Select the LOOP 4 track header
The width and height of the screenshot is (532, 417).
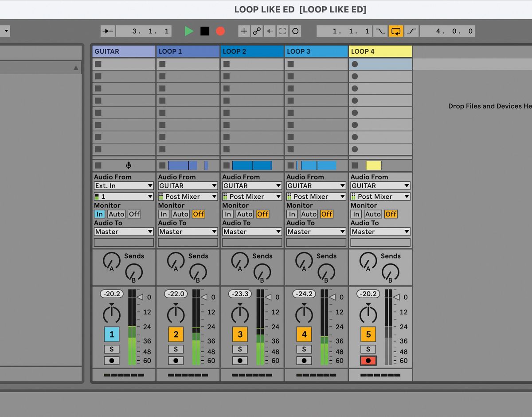coord(380,51)
